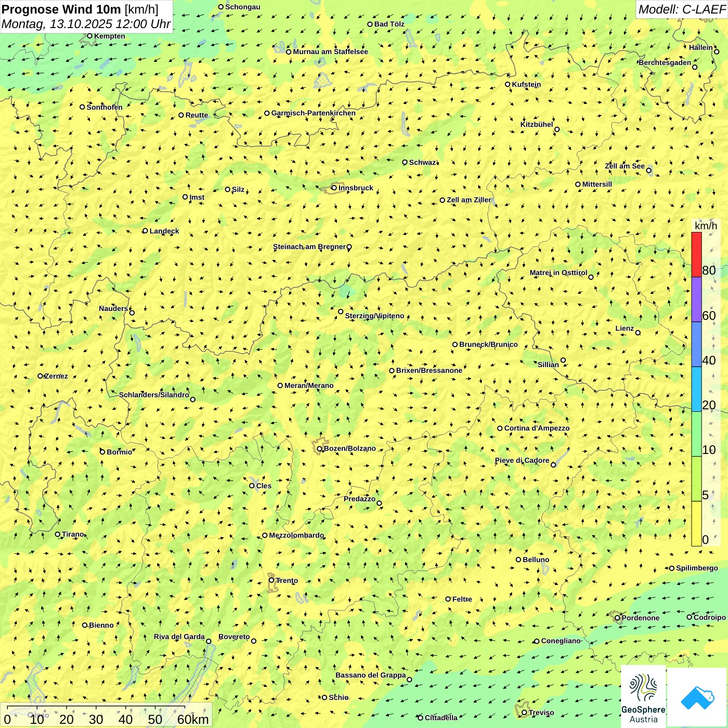Viewport: 728px width, 728px height.
Task: Click the Trento city marker
Action: 271,580
